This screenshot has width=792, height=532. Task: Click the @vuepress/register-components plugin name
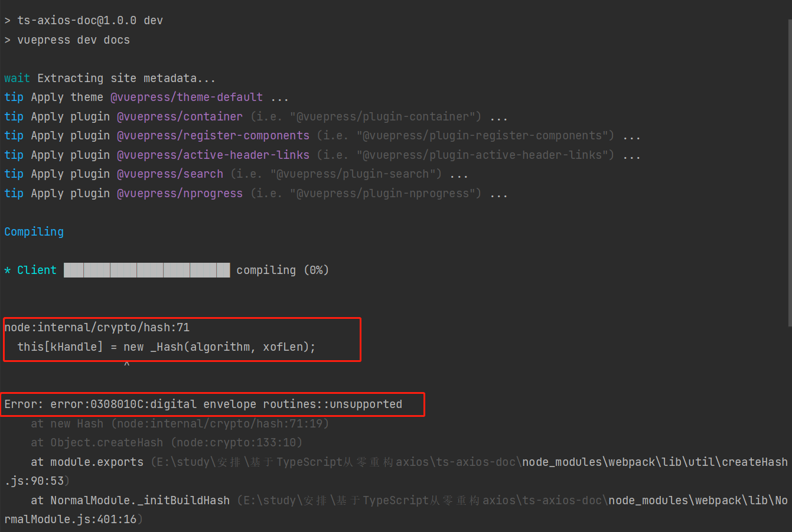coord(213,136)
